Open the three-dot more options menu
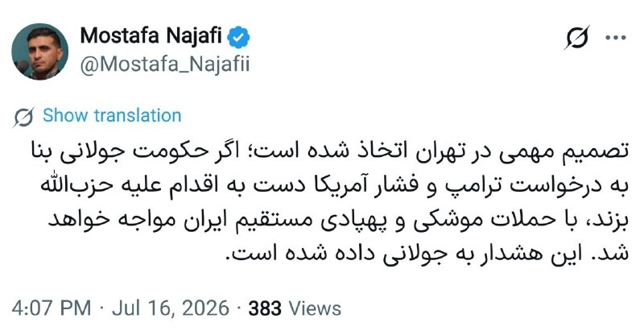Screen dimensions: 644x335 [616, 37]
